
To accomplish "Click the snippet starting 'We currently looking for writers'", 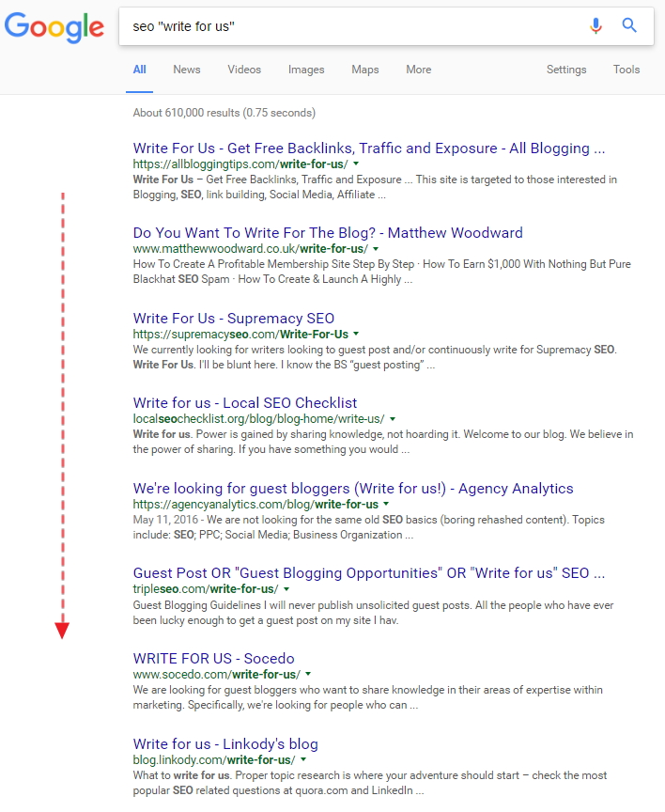I will (375, 357).
